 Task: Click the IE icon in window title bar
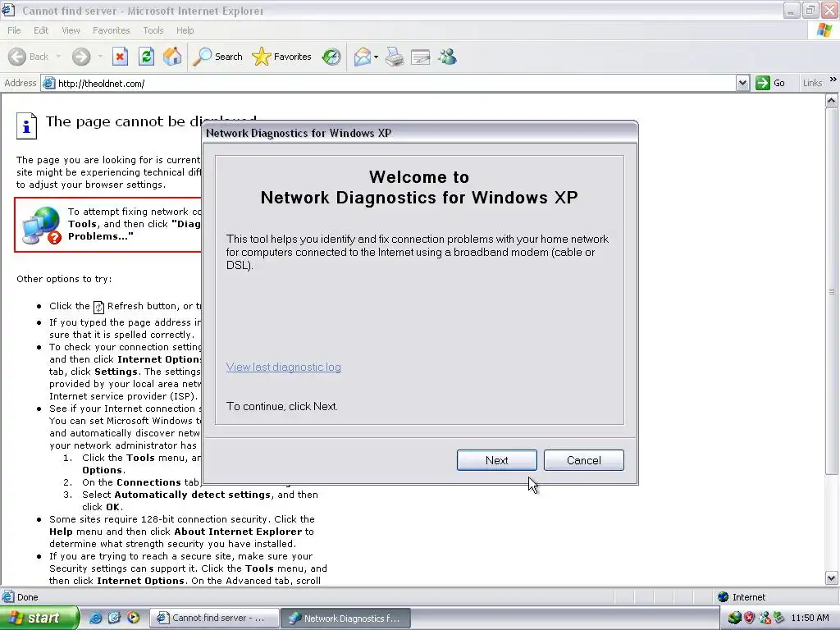coord(8,10)
